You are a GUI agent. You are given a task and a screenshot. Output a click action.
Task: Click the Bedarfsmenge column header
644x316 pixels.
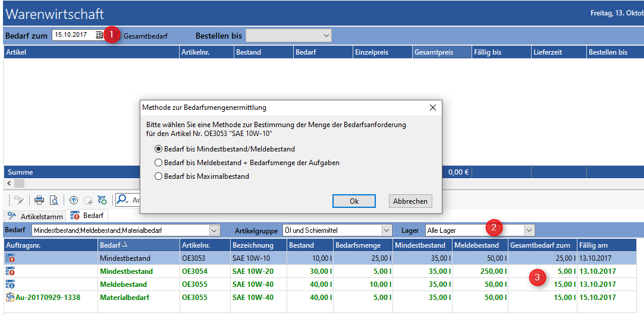(x=363, y=245)
